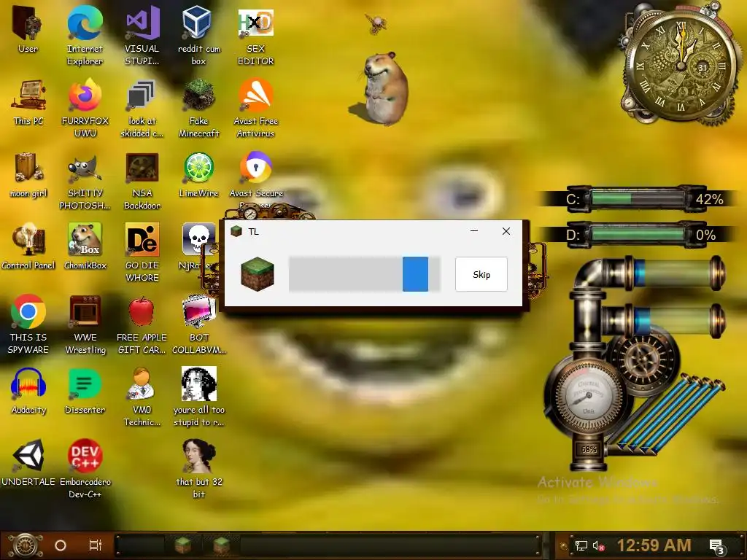This screenshot has height=560, width=747.
Task: Click the C: drive usage bar widget
Action: click(x=637, y=198)
